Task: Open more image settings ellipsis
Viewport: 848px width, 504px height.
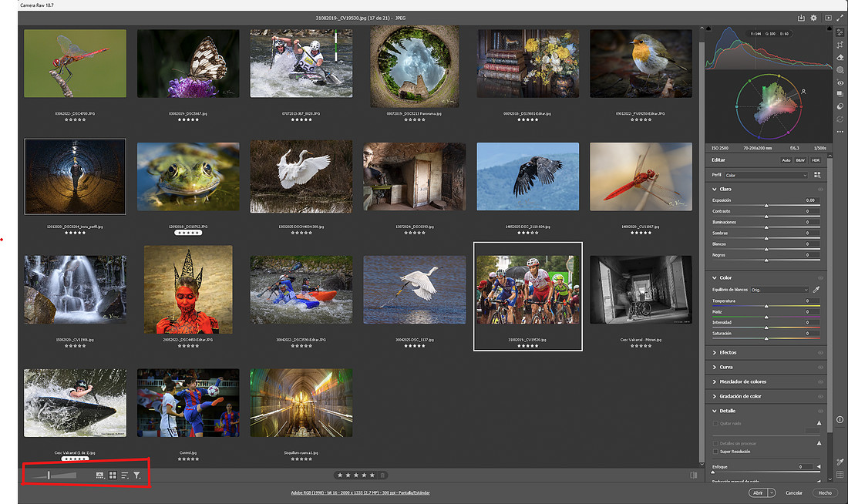Action: (840, 132)
